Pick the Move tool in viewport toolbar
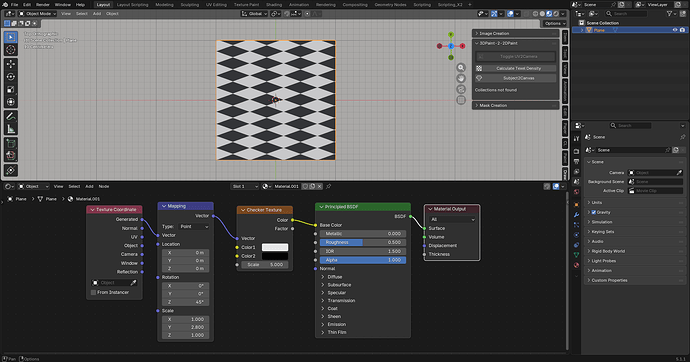 click(11, 64)
